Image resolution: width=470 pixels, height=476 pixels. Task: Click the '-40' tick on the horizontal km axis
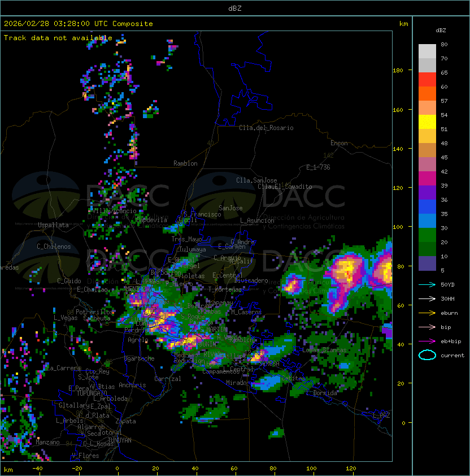click(x=37, y=469)
